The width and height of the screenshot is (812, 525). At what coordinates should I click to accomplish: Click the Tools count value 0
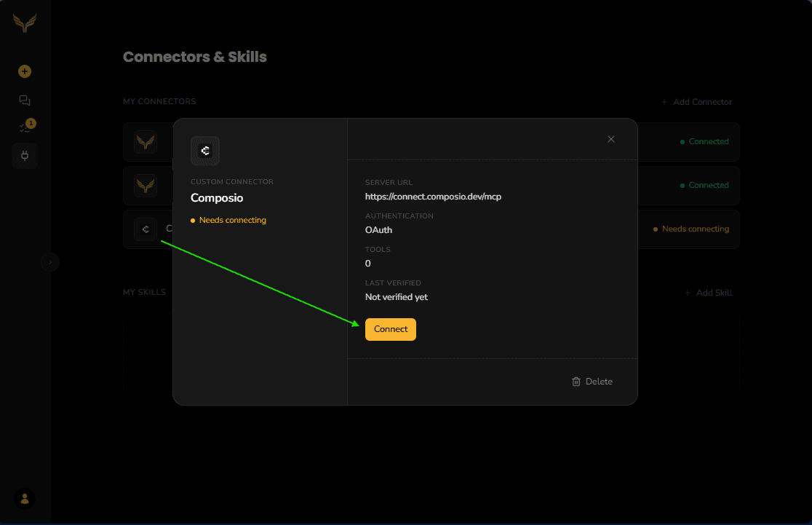tap(367, 264)
